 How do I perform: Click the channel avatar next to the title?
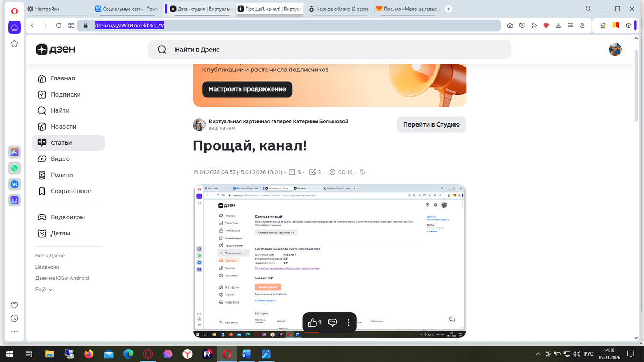pos(199,124)
